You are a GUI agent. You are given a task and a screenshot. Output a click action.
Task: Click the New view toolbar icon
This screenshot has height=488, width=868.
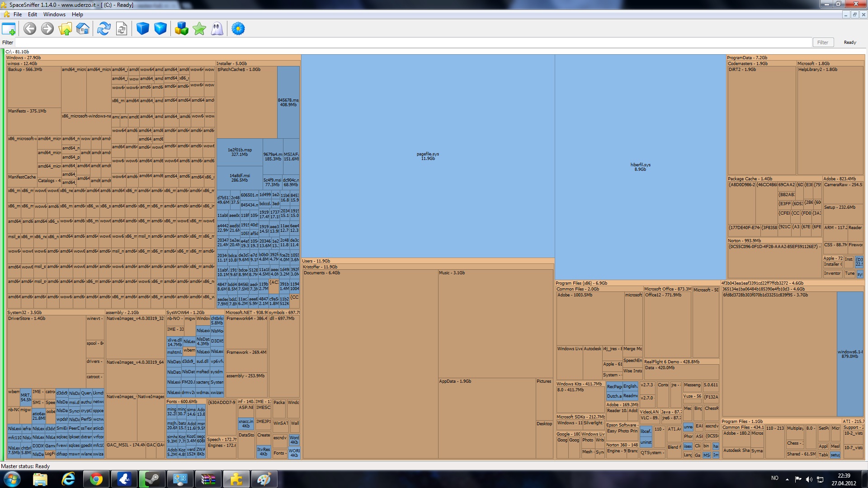9,29
